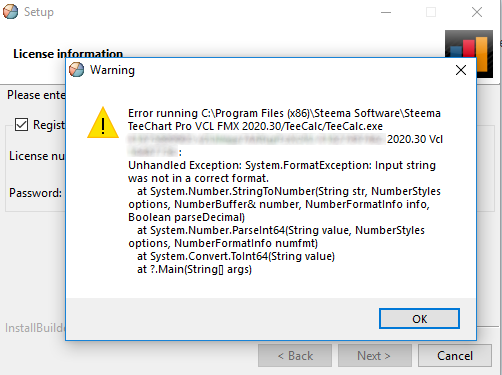
Task: Toggle the Register checkbox
Action: (x=21, y=125)
